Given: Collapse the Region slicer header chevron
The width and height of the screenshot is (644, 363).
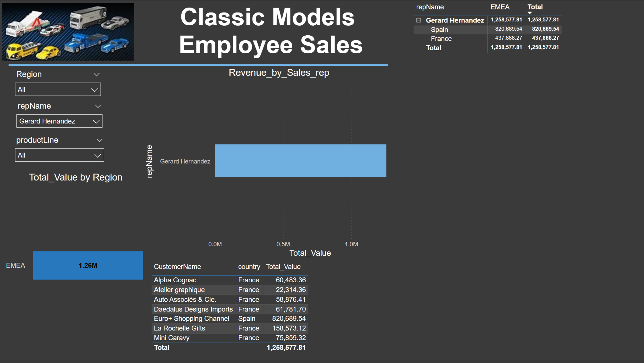Looking at the screenshot, I should point(96,75).
